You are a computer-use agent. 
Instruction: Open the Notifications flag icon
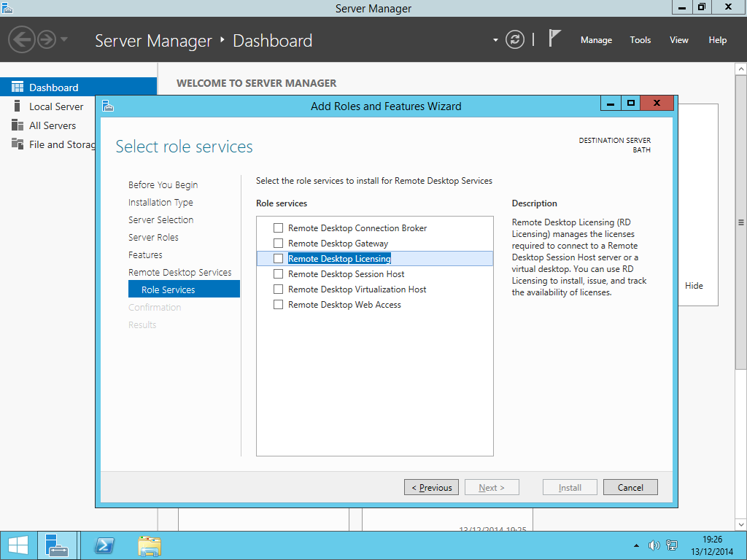(554, 39)
